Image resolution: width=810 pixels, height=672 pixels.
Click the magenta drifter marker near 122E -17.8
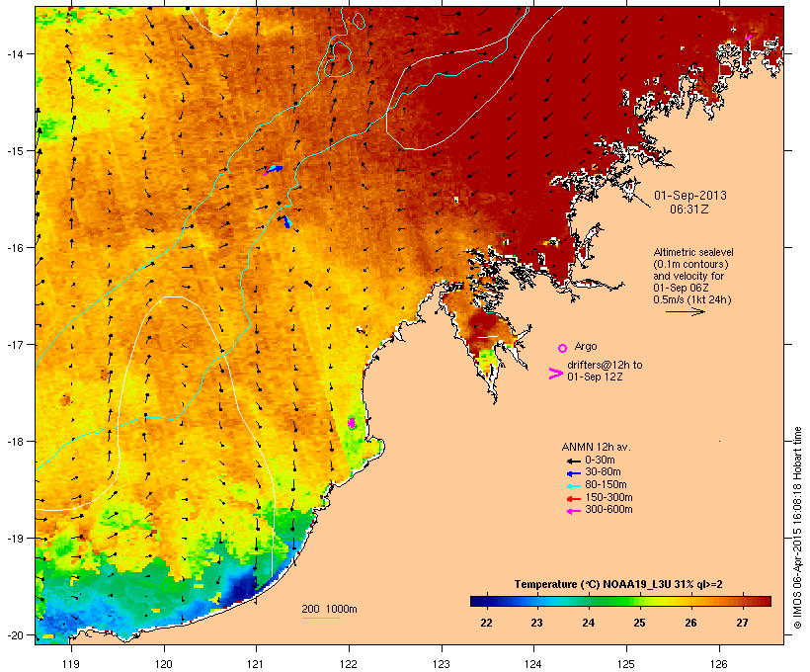pyautogui.click(x=352, y=422)
